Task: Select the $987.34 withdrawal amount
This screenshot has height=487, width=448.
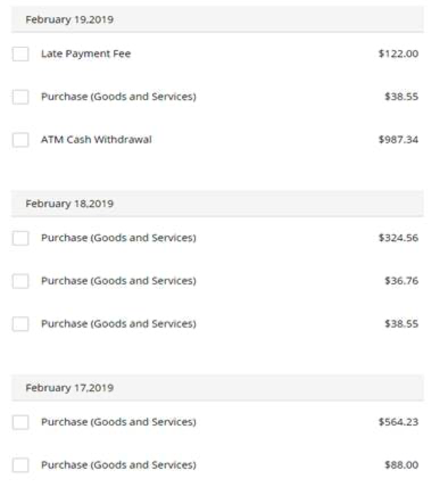Action: click(399, 139)
